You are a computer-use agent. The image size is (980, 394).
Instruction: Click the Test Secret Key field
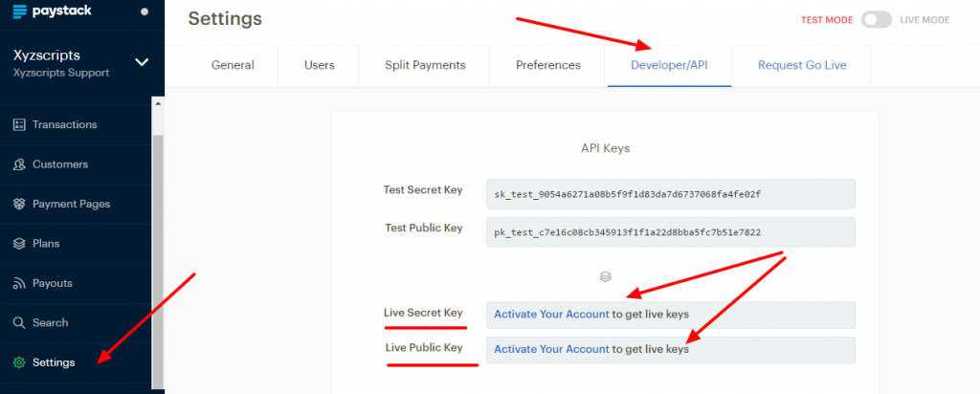coord(671,194)
